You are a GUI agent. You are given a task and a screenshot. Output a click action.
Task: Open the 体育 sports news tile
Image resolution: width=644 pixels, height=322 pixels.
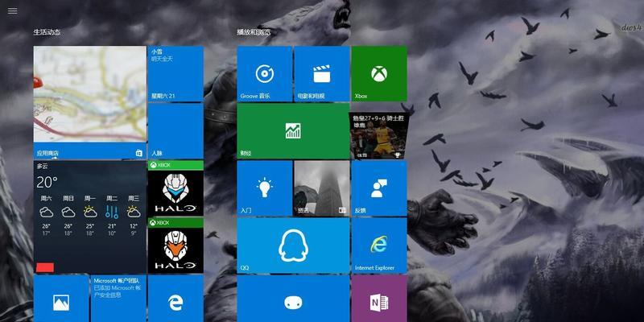379,135
